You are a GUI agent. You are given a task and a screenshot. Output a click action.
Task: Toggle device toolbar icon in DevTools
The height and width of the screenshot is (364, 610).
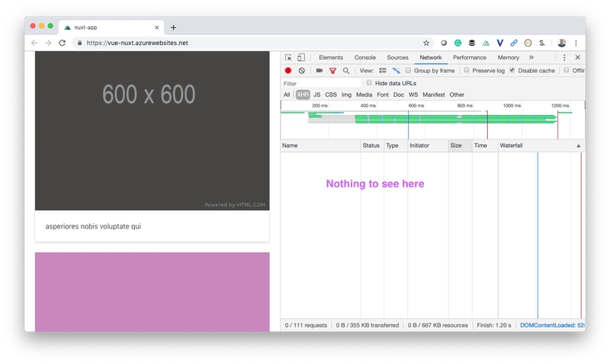click(301, 57)
